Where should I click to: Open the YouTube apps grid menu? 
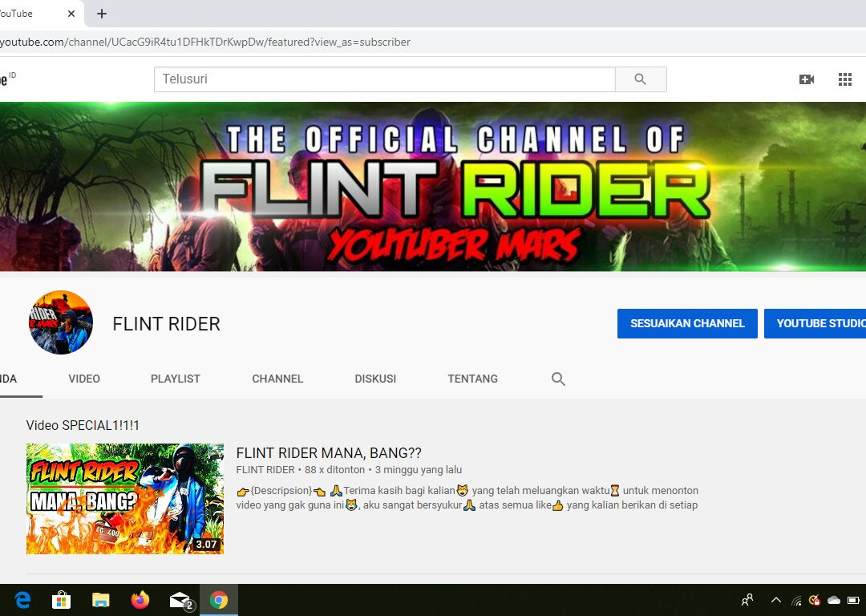844,79
